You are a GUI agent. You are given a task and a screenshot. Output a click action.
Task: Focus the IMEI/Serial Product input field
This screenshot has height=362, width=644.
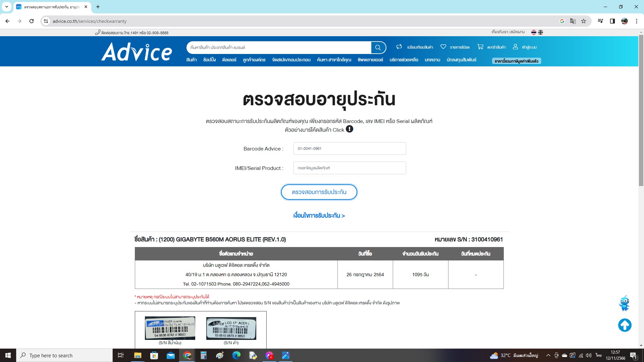click(x=350, y=168)
